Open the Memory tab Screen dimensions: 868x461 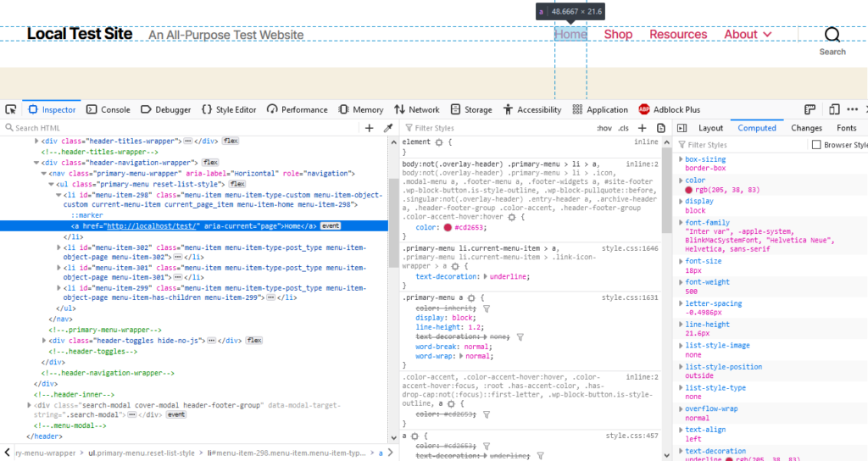(x=361, y=109)
